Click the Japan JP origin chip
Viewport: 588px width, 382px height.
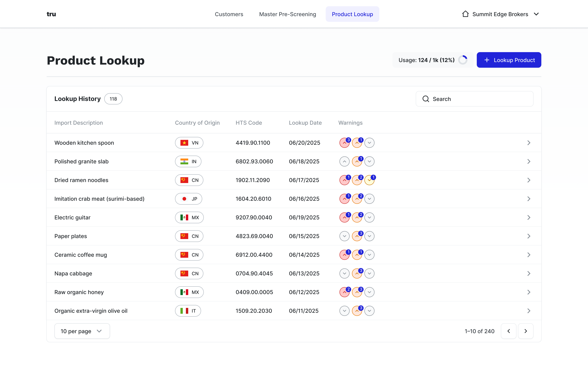click(188, 199)
